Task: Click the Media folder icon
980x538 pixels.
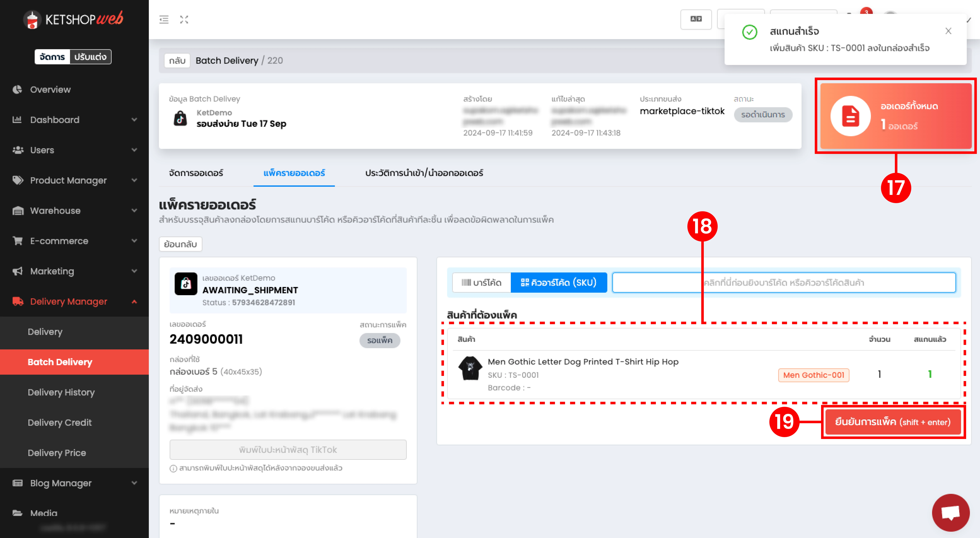Action: 17,513
